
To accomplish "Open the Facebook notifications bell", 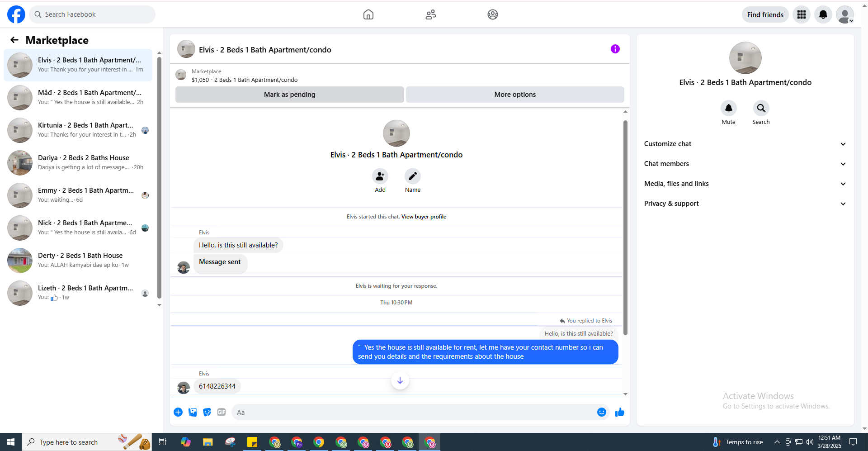I will click(x=823, y=14).
